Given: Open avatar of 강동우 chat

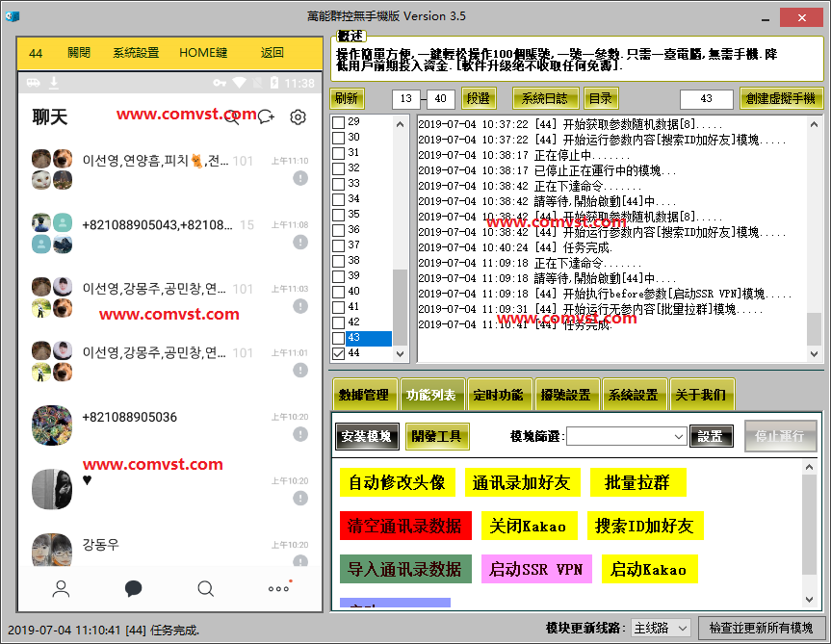Looking at the screenshot, I should tap(52, 550).
